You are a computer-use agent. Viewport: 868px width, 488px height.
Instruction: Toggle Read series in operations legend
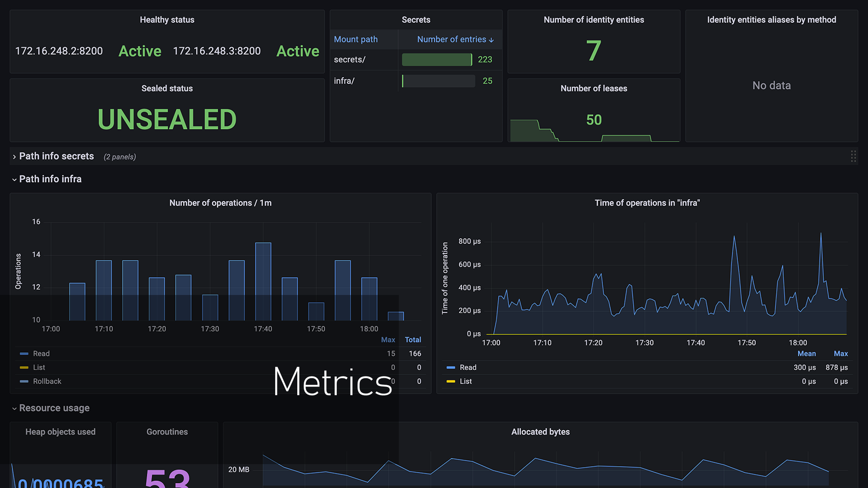coord(41,354)
